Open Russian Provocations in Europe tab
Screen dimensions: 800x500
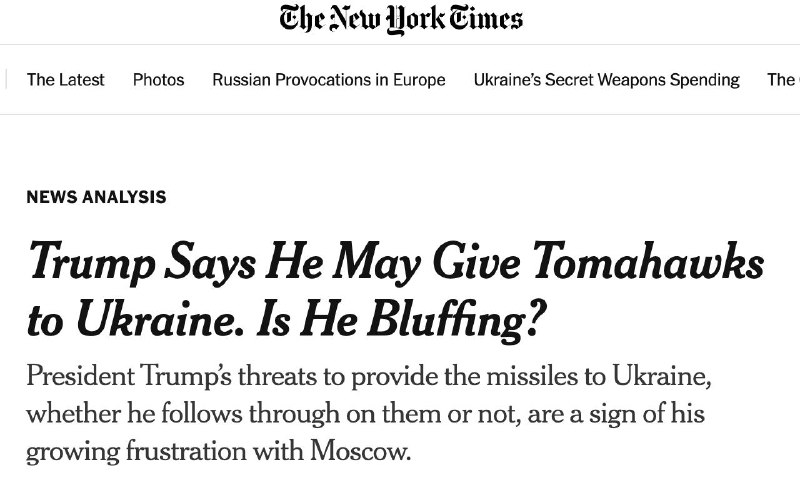click(x=329, y=80)
